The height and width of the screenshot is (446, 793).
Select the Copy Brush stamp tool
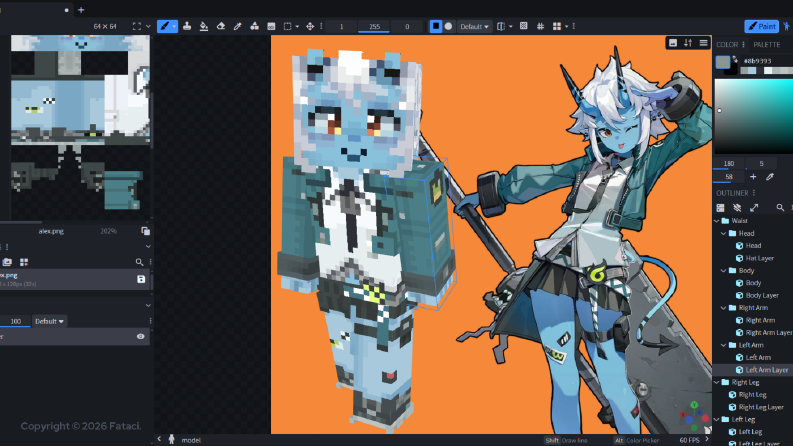[x=187, y=26]
